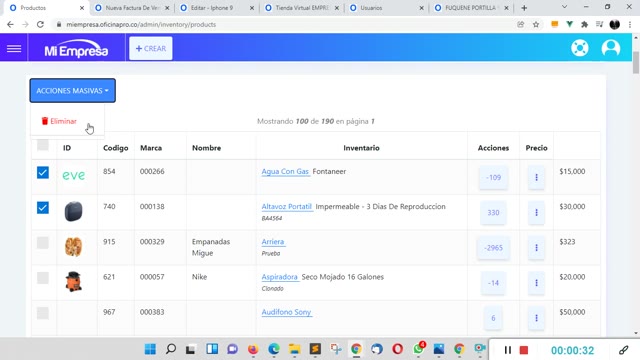
Task: Click the -2965 inventory badge
Action: point(493,248)
